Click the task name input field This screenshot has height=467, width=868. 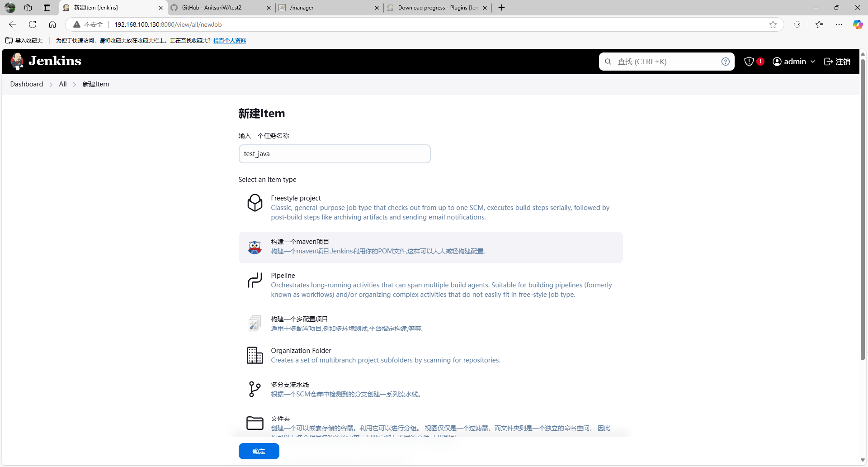point(334,154)
